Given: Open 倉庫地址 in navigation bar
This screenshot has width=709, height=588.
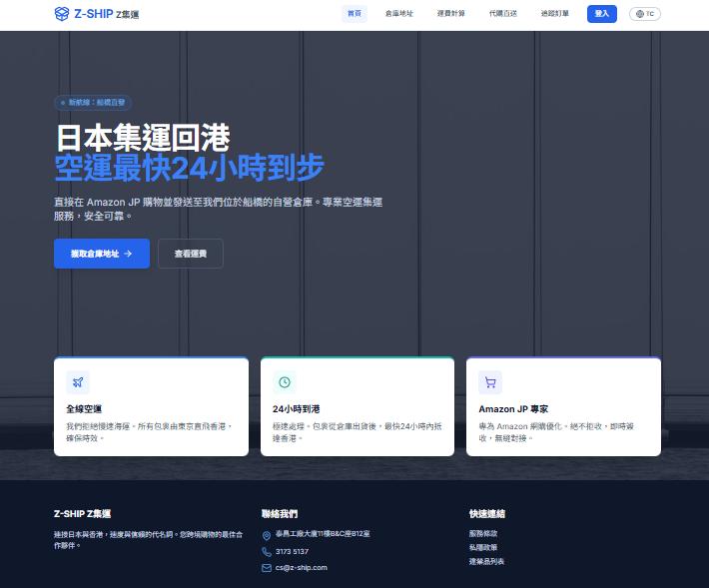Looking at the screenshot, I should (x=398, y=14).
